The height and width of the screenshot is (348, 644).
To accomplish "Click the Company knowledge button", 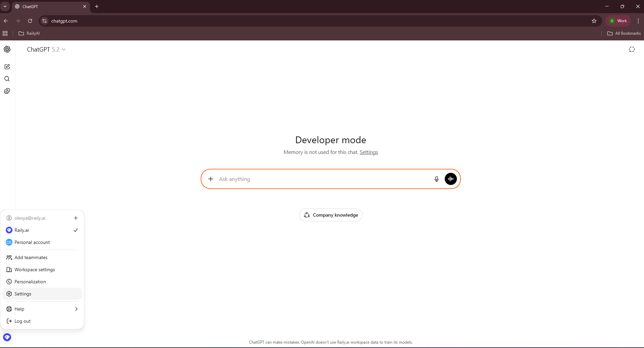I will click(x=331, y=215).
